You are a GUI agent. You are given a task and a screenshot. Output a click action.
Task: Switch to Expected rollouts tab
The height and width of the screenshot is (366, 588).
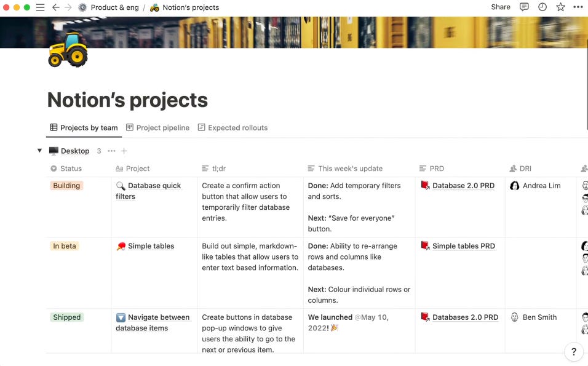click(x=233, y=127)
